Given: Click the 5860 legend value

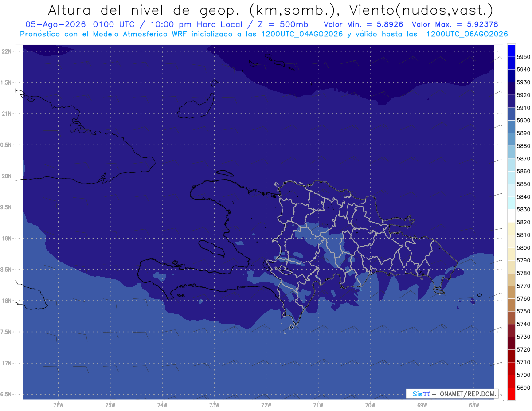Looking at the screenshot, I should [x=523, y=171].
